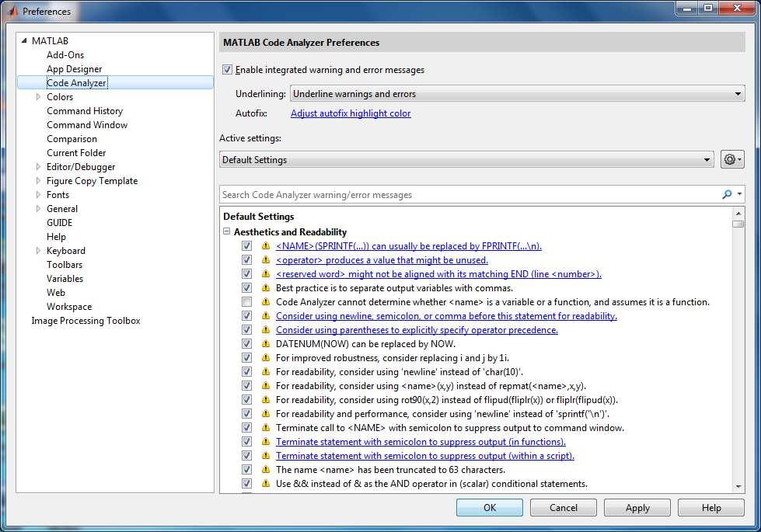Expand the Figure Copy Template node
This screenshot has width=761, height=532.
pos(38,180)
